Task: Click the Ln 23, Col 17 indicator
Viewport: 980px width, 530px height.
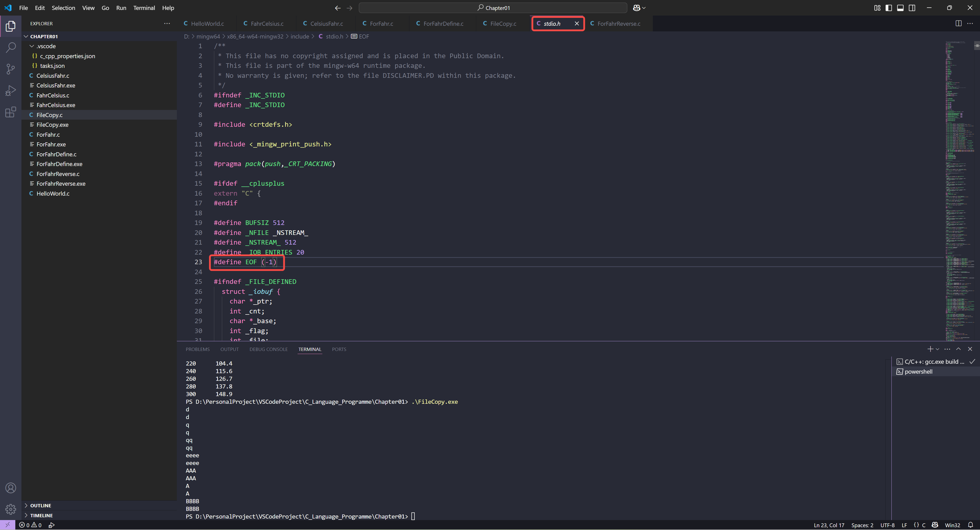Action: (x=829, y=525)
